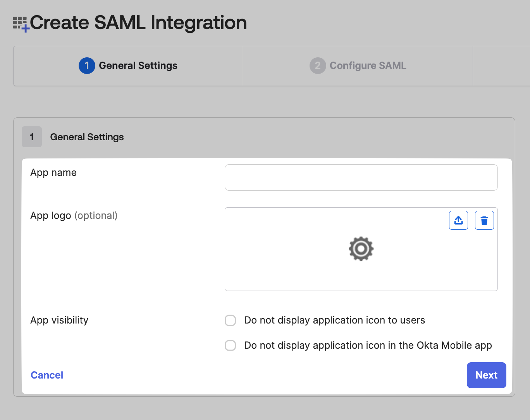Click the blue step 1 circle badge
Image resolution: width=530 pixels, height=420 pixels.
[x=87, y=66]
